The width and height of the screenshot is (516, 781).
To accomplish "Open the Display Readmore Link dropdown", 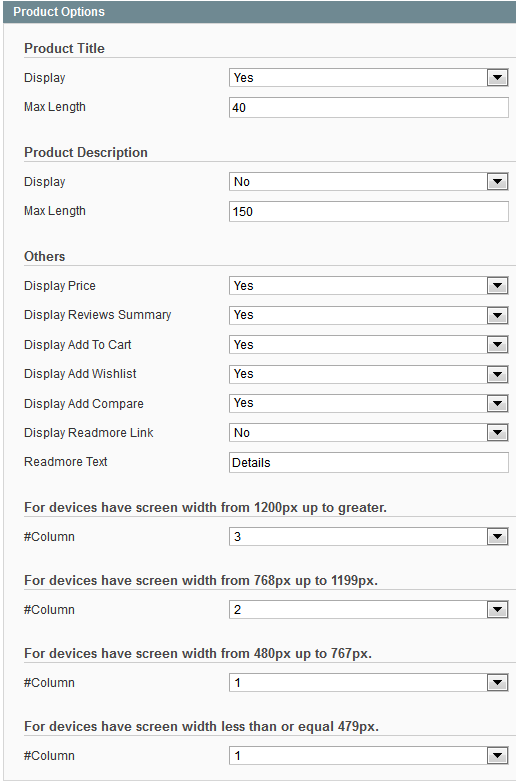I will (x=369, y=433).
